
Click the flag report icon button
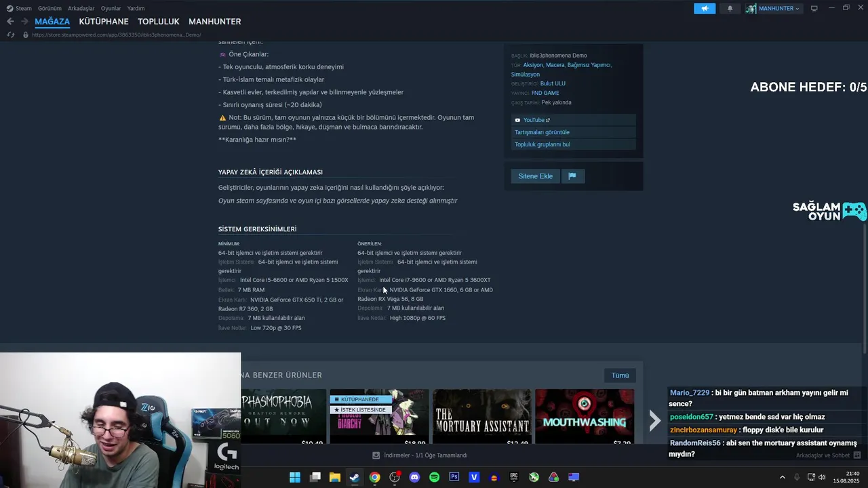click(572, 176)
